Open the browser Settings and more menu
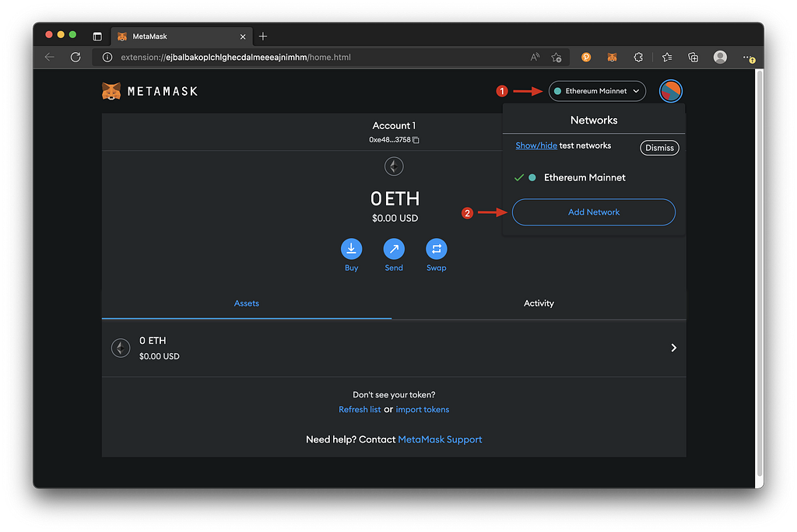 pos(748,58)
